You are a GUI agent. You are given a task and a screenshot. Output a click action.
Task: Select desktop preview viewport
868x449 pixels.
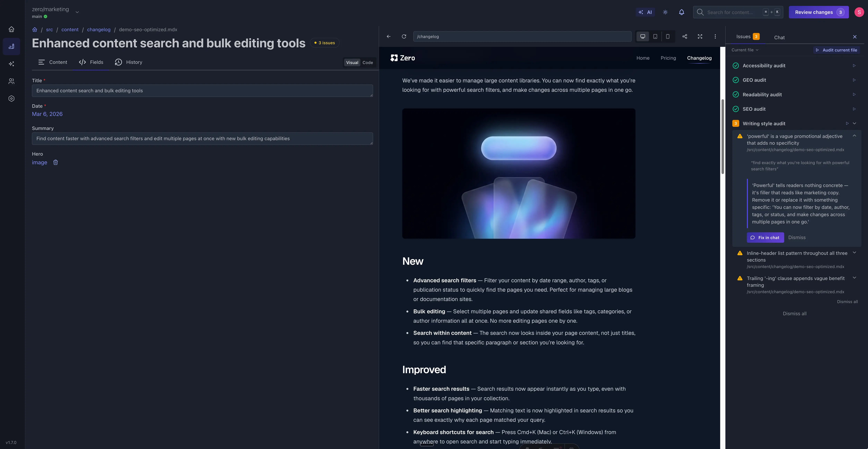[x=643, y=36]
